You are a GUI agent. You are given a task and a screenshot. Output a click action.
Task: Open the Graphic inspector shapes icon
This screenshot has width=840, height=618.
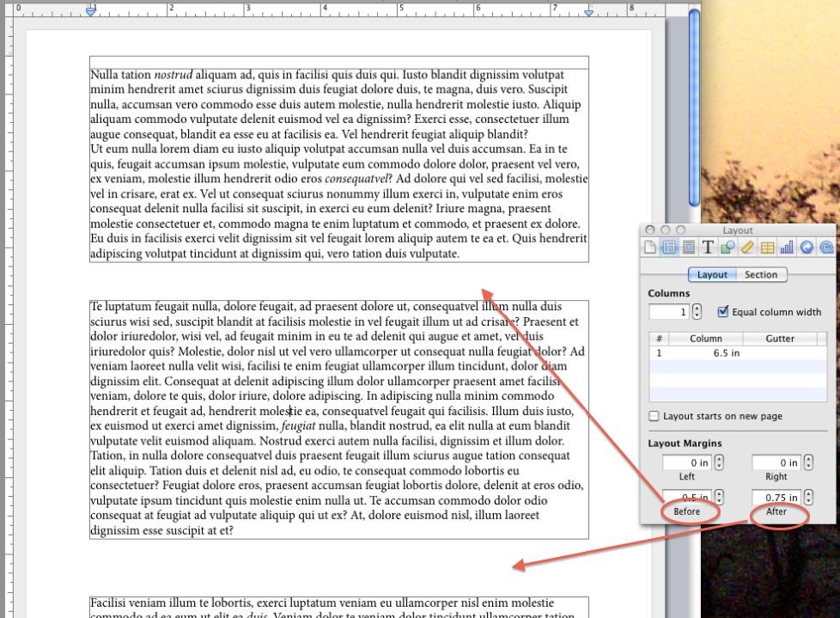point(727,247)
